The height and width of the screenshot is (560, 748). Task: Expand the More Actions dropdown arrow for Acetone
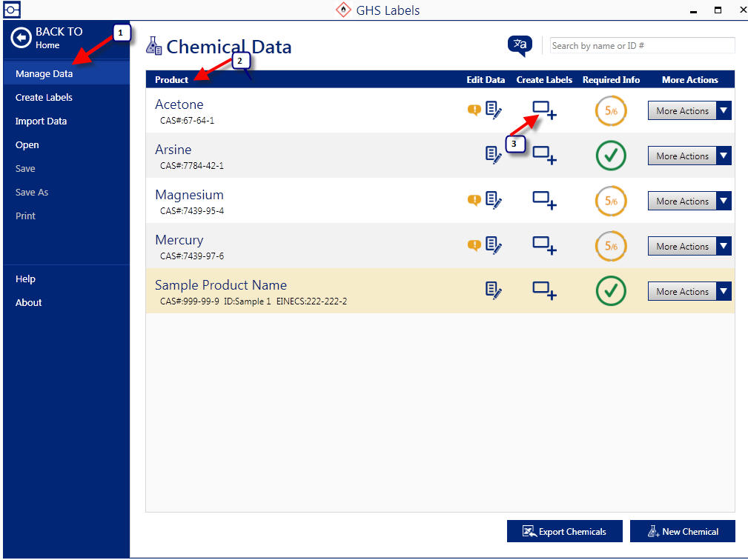(x=724, y=110)
